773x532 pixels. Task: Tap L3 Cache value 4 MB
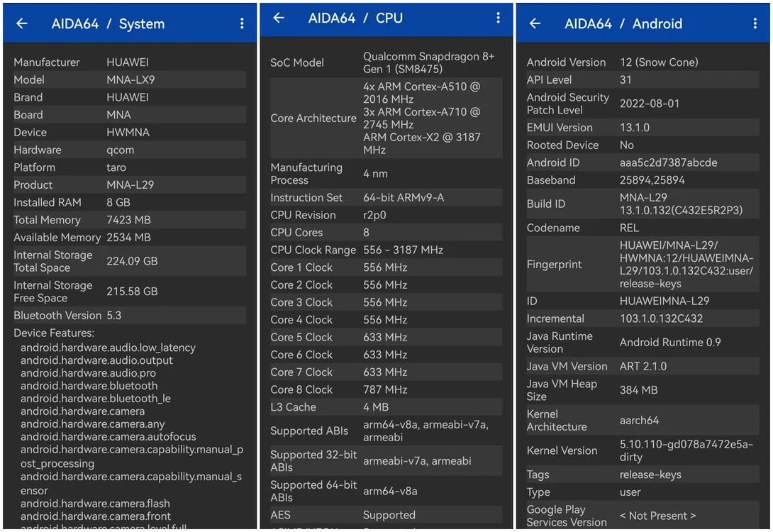click(376, 407)
